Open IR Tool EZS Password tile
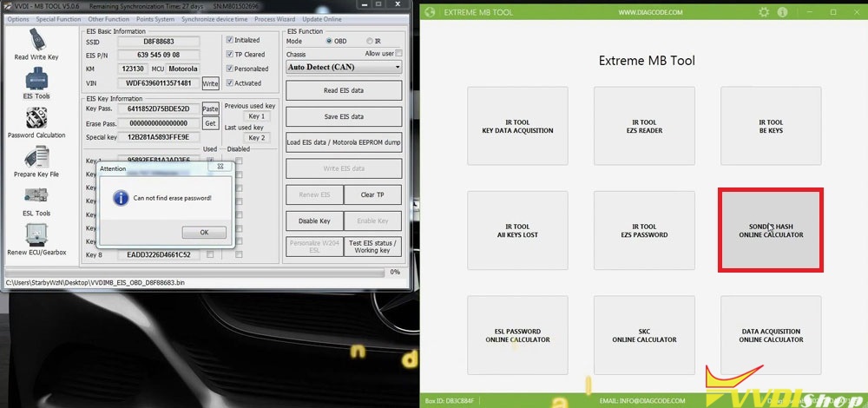Image resolution: width=868 pixels, height=408 pixels. pyautogui.click(x=644, y=230)
